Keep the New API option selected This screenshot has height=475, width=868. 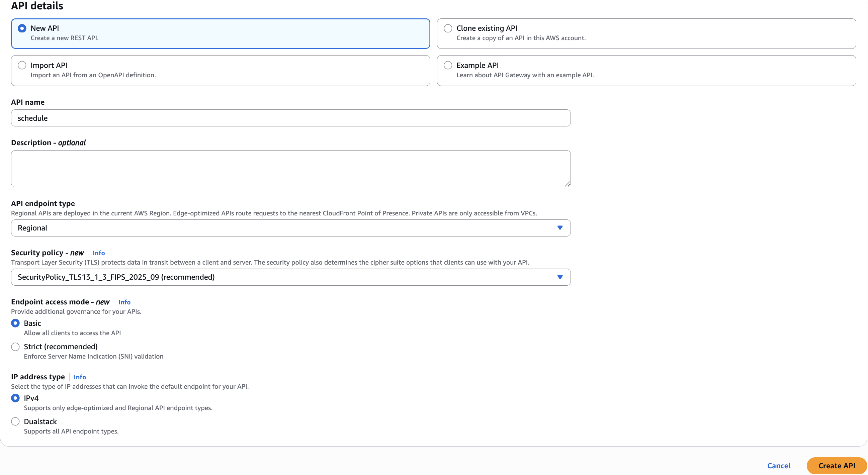click(22, 28)
